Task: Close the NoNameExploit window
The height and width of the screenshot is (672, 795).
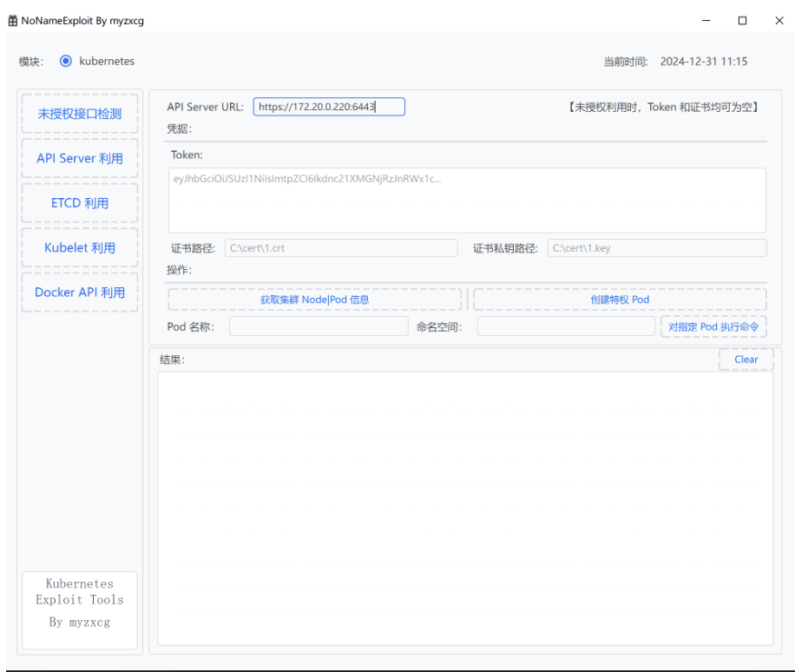Action: (779, 20)
